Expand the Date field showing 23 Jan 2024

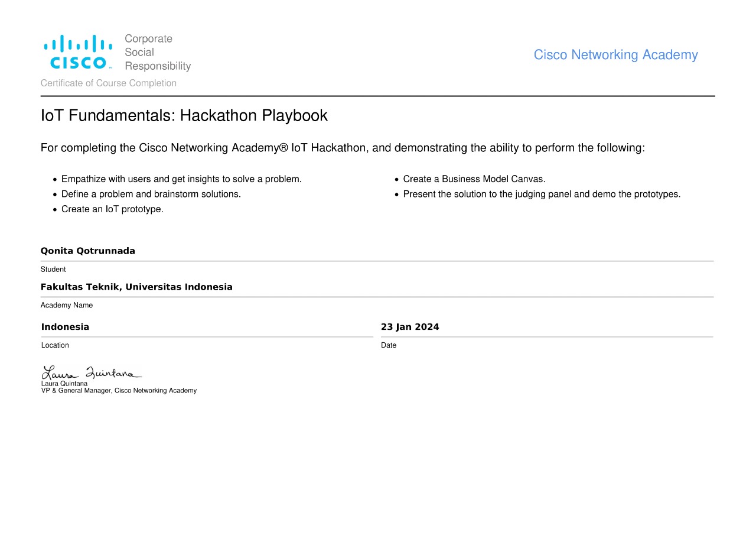(x=410, y=326)
